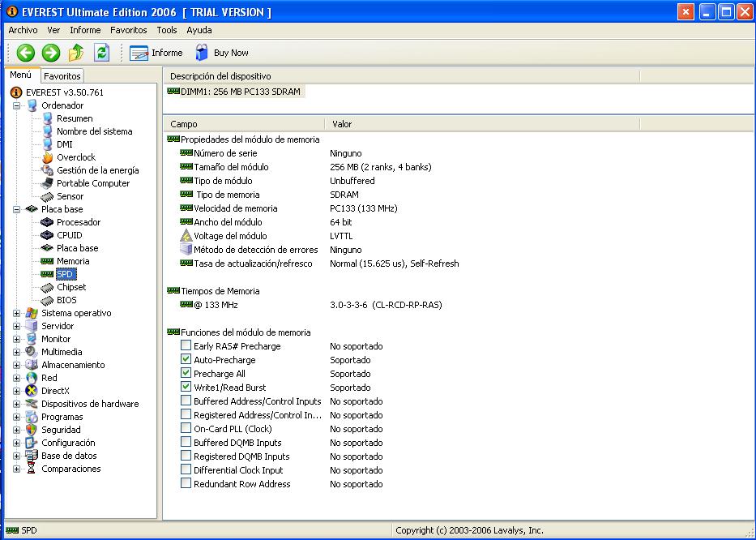Select the Chipset tree item

[70, 287]
